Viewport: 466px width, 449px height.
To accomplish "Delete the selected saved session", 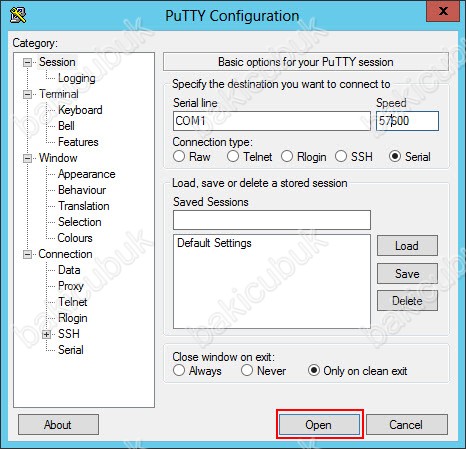I will 407,301.
